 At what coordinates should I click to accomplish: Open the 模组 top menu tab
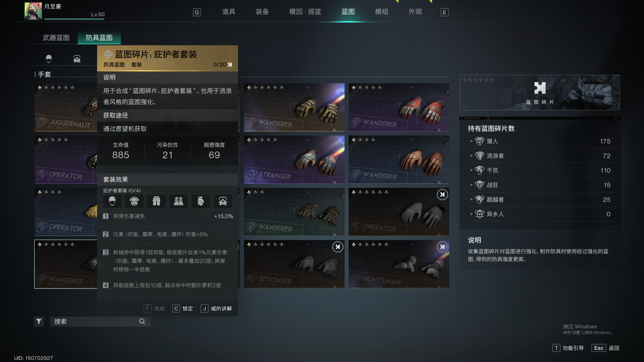tap(382, 12)
